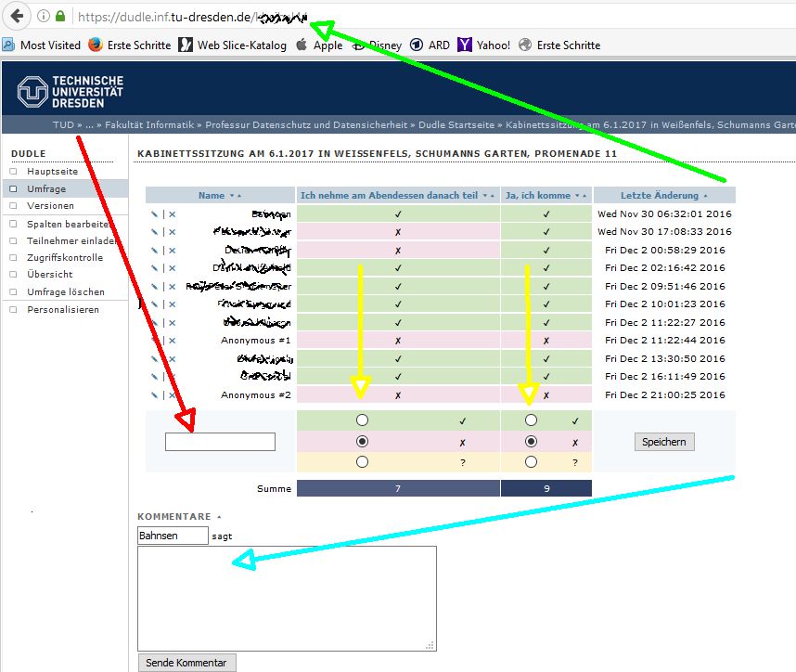
Task: Open the Web Slice-Katalog bookmark
Action: tap(233, 45)
